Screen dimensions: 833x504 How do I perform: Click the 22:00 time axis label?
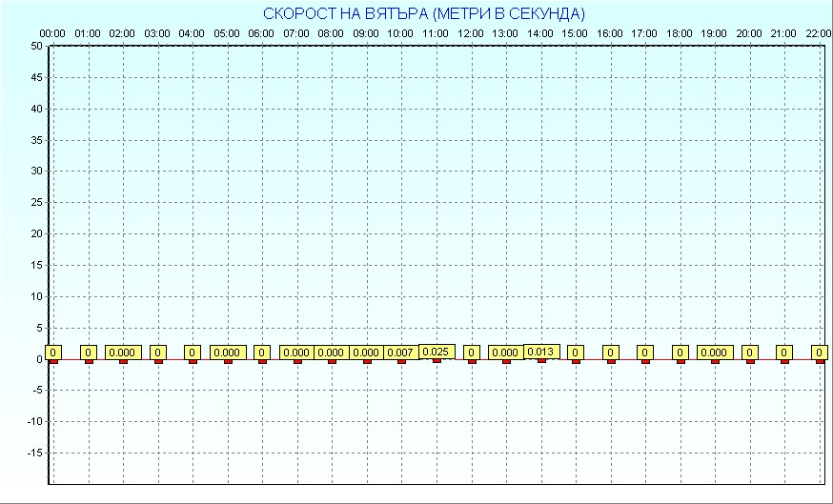(819, 33)
